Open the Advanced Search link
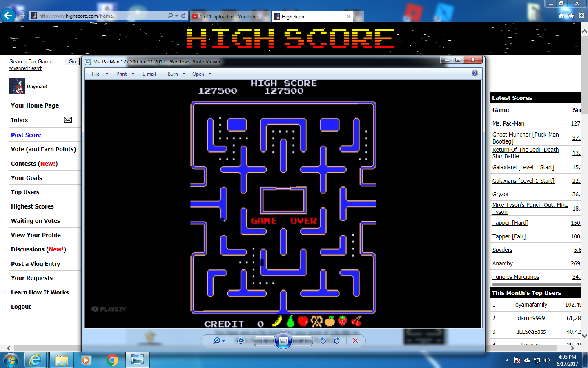588x368 pixels. click(x=25, y=68)
